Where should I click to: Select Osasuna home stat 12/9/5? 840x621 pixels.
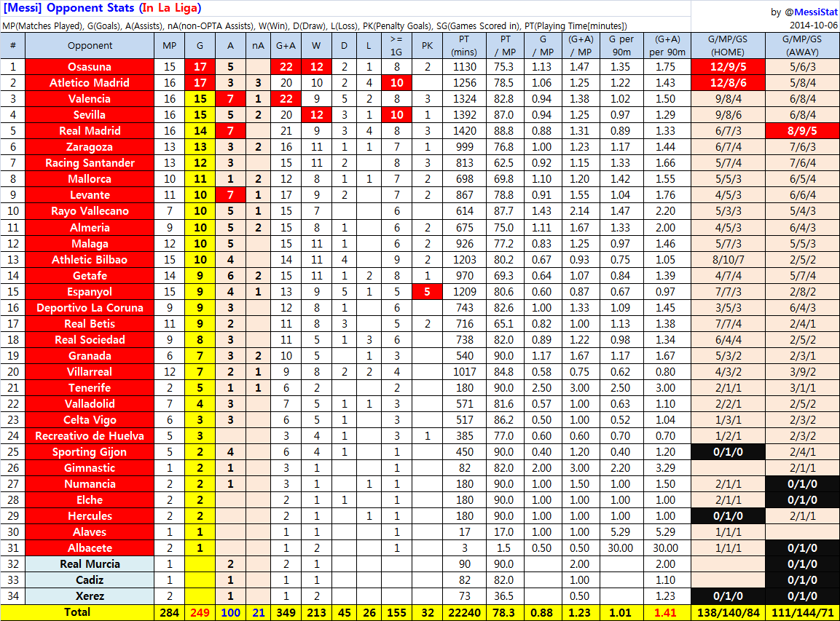tap(728, 67)
